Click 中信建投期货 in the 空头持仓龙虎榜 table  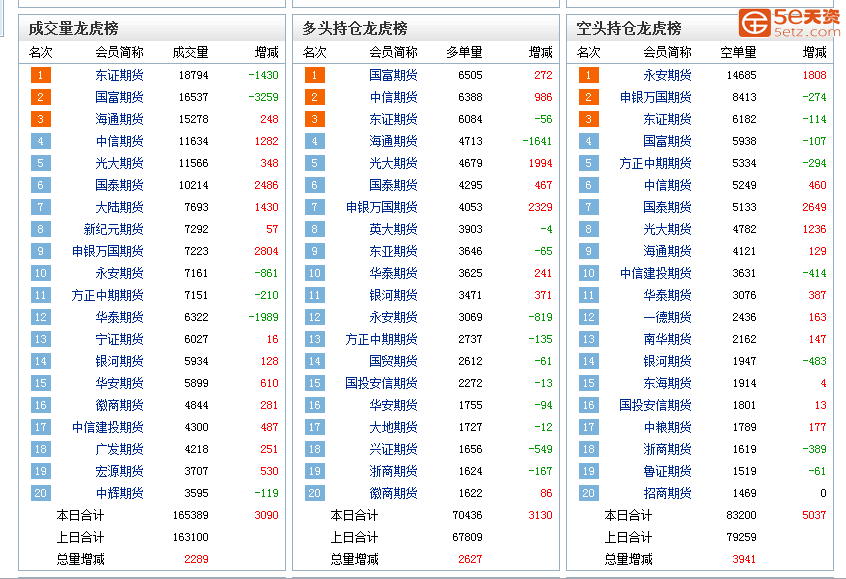(x=656, y=274)
